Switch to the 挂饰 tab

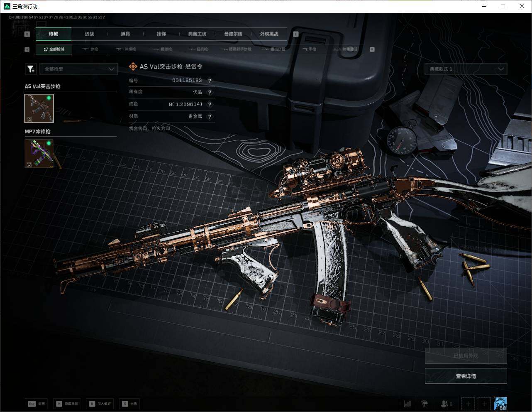click(161, 34)
